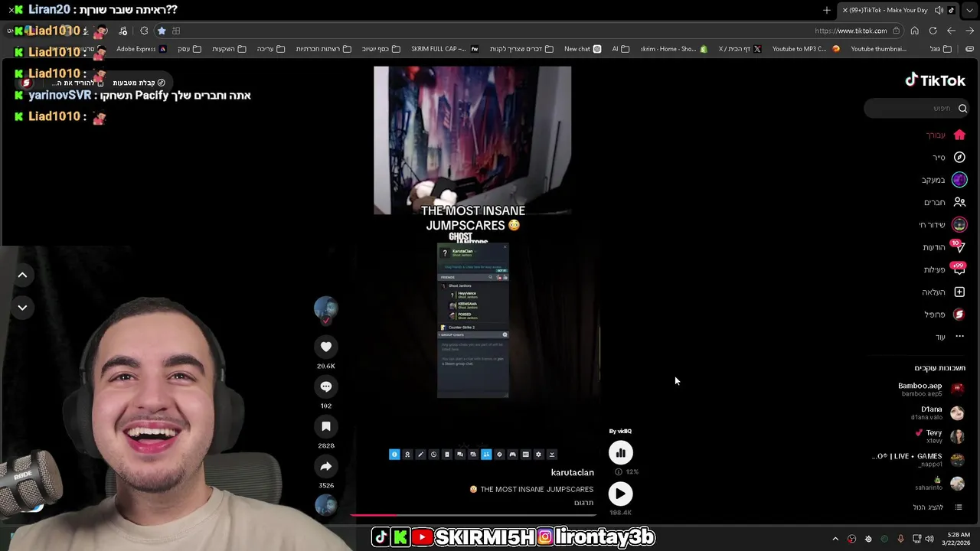Click the browser home icon

tap(914, 31)
